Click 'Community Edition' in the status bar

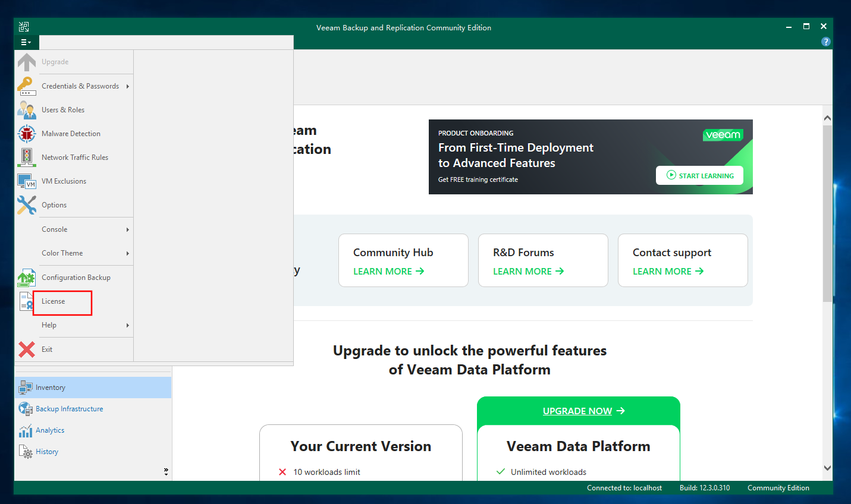(778, 488)
